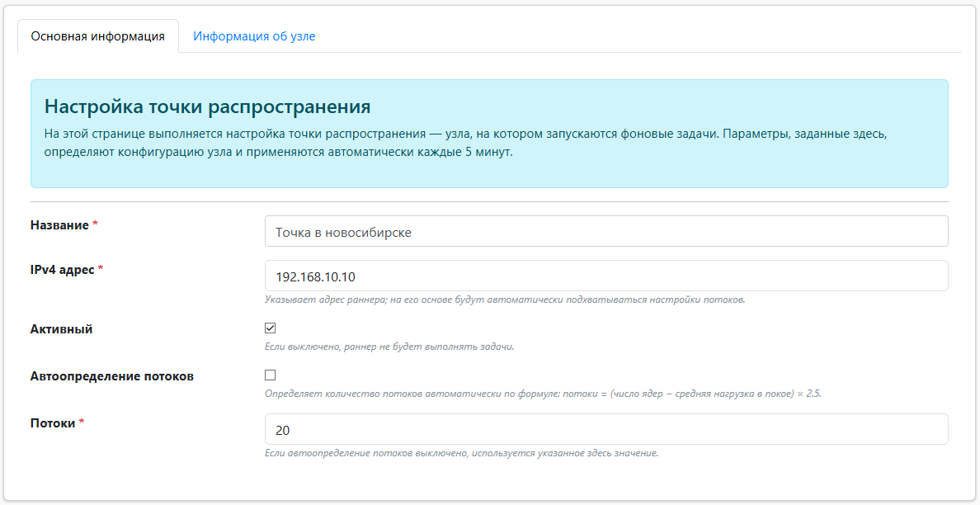Switch to the 'Основная информация' tab
This screenshot has height=505, width=980.
click(x=97, y=36)
